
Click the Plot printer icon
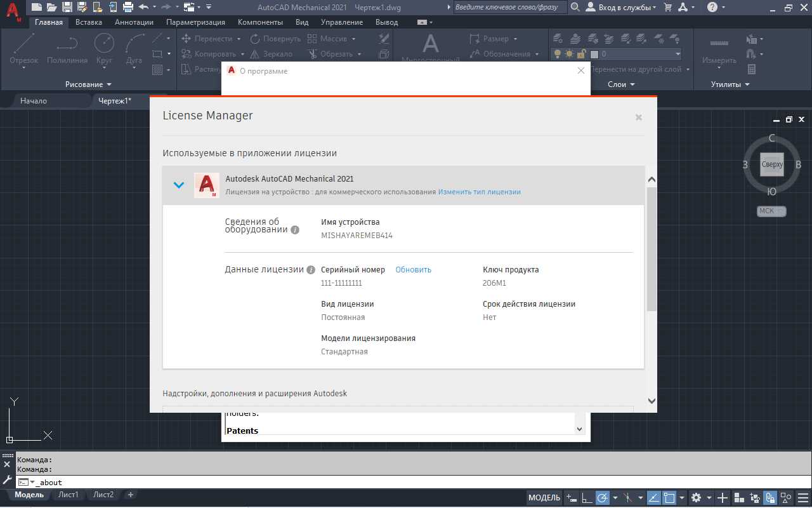(128, 7)
